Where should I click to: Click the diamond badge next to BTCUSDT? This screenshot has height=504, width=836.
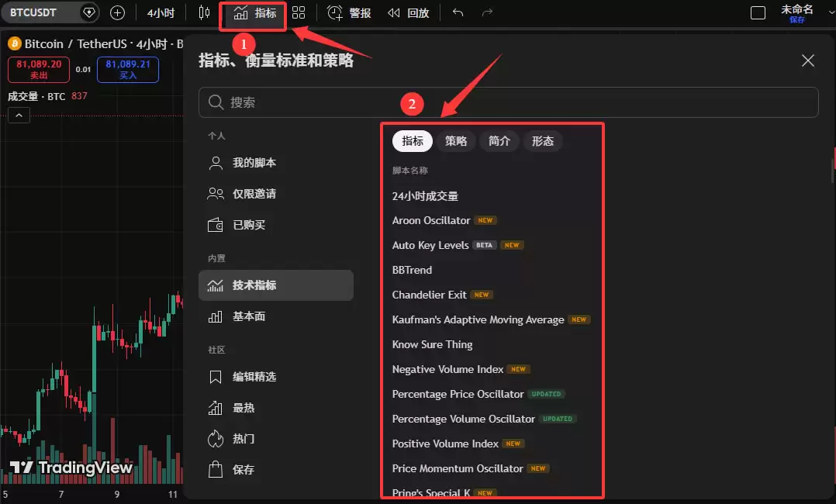(x=89, y=13)
